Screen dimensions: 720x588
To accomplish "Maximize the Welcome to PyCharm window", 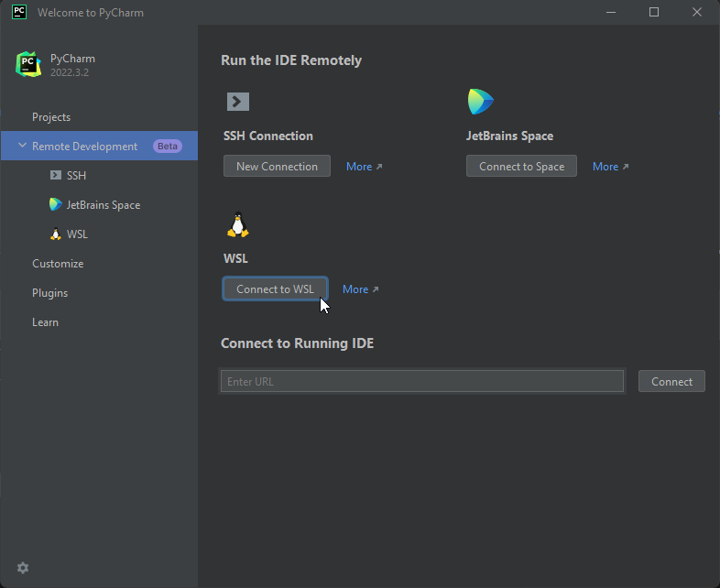I will point(654,13).
